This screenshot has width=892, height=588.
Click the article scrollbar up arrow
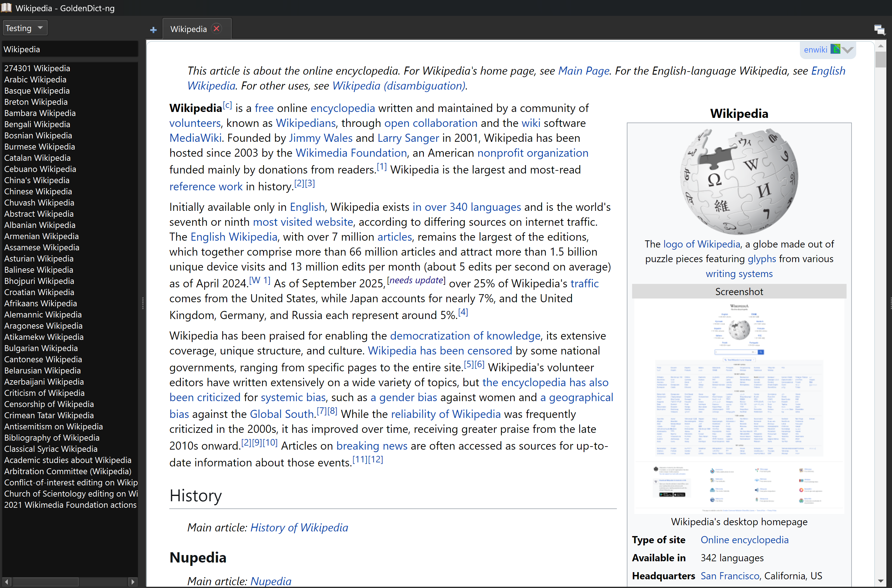(x=881, y=45)
